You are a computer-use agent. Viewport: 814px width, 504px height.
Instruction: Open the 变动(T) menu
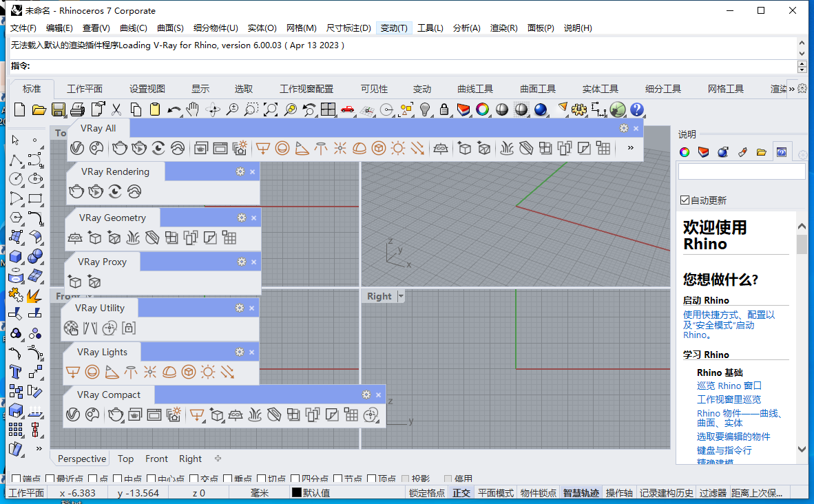tap(393, 28)
